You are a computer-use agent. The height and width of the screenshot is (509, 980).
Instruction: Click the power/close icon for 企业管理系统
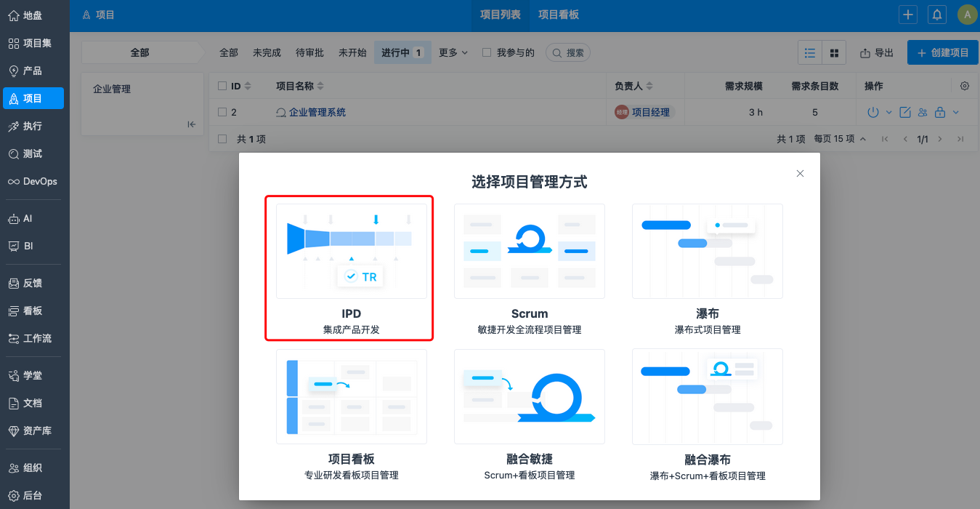(873, 112)
